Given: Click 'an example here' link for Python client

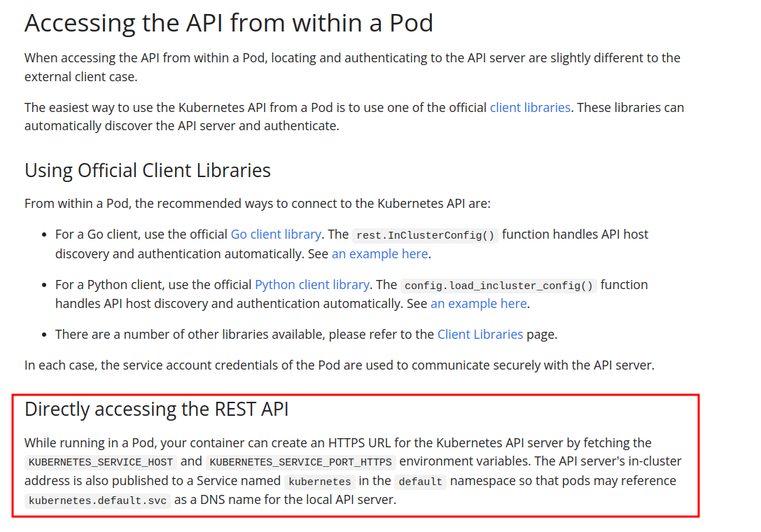Looking at the screenshot, I should click(x=478, y=303).
